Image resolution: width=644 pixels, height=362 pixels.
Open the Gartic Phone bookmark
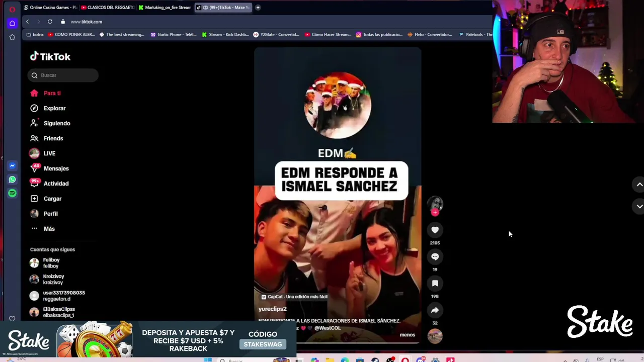pos(174,35)
